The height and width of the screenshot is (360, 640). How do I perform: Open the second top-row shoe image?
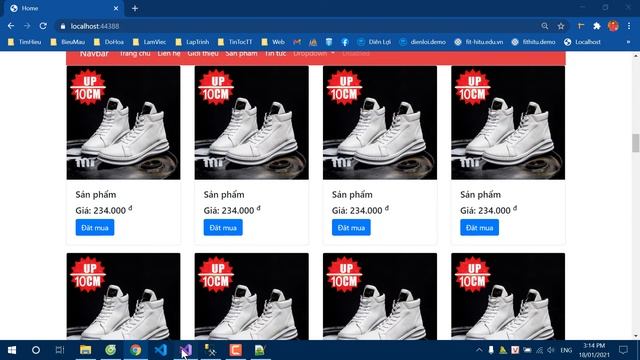tap(251, 122)
